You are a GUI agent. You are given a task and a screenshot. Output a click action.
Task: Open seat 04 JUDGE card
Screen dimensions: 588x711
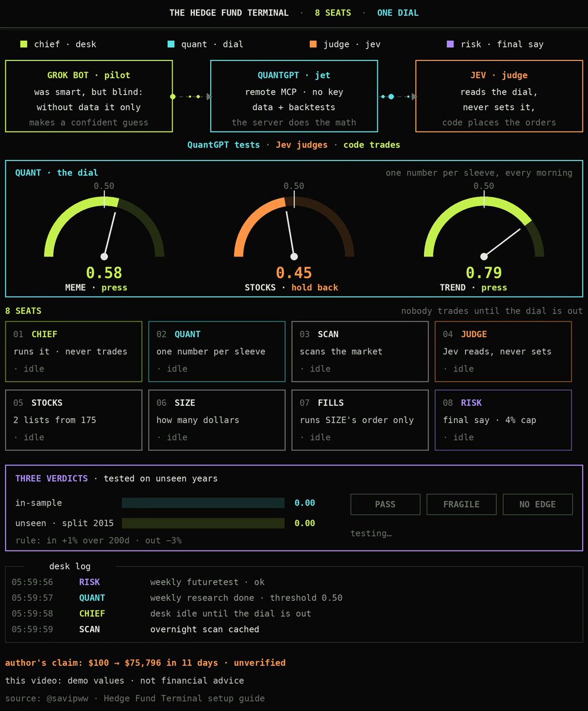coord(503,351)
